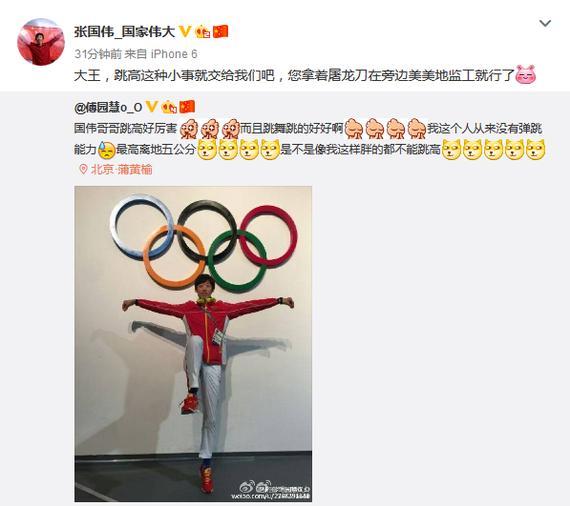Click the pink pig emoji ending the post
This screenshot has height=506, width=570.
526,75
